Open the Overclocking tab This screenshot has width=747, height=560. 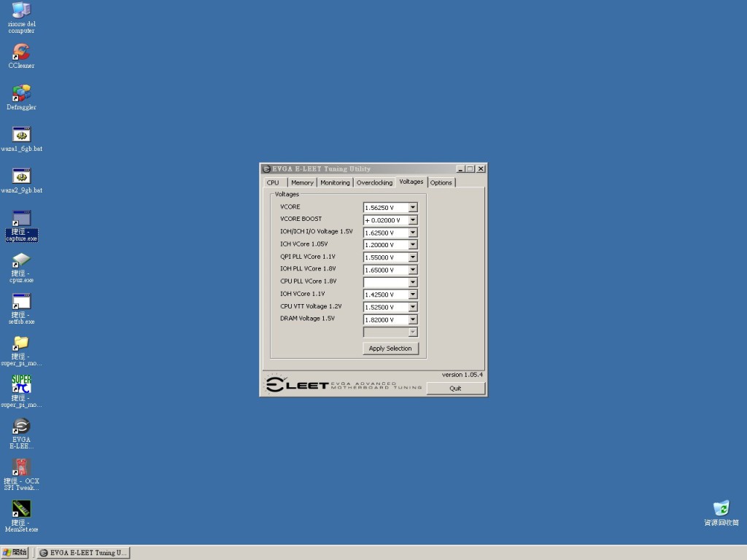[374, 182]
